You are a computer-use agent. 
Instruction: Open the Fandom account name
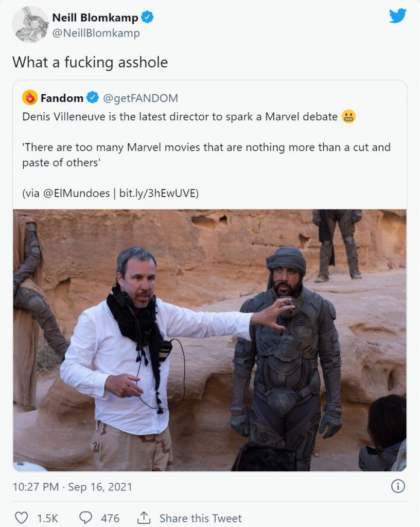[62, 98]
